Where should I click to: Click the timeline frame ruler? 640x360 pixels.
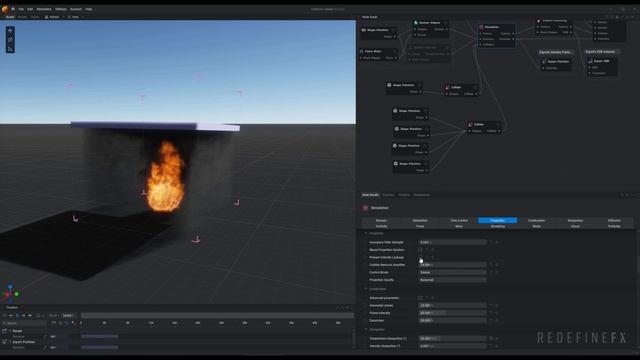[216, 323]
